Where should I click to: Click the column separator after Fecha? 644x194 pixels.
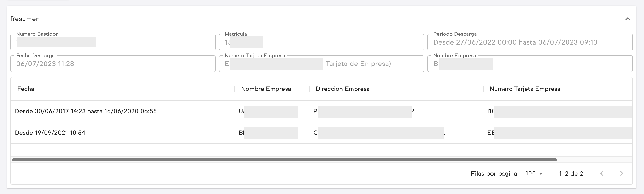235,89
